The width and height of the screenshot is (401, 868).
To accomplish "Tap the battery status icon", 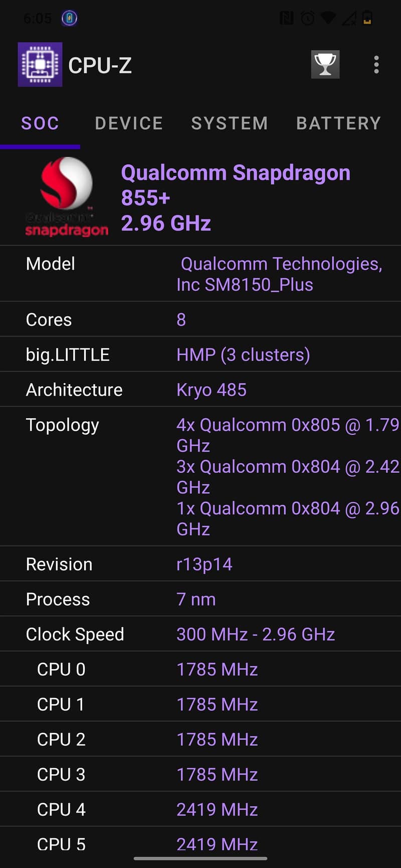I will tap(367, 18).
